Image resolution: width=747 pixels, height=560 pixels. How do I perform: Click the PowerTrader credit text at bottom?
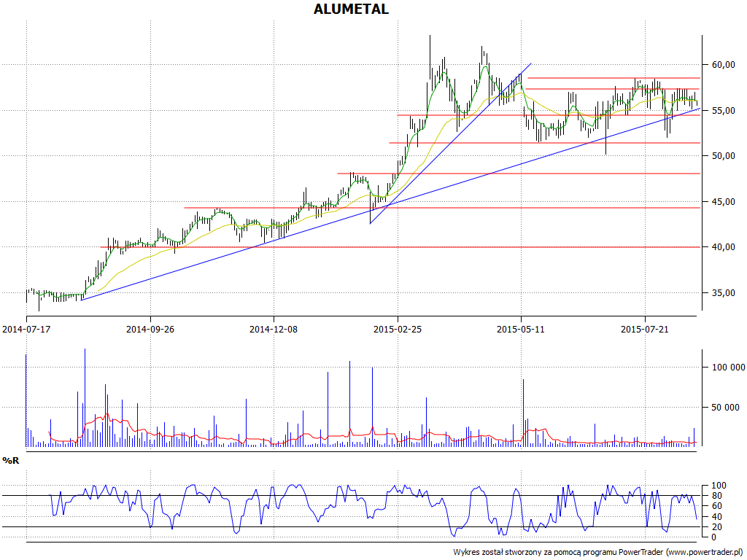point(598,552)
